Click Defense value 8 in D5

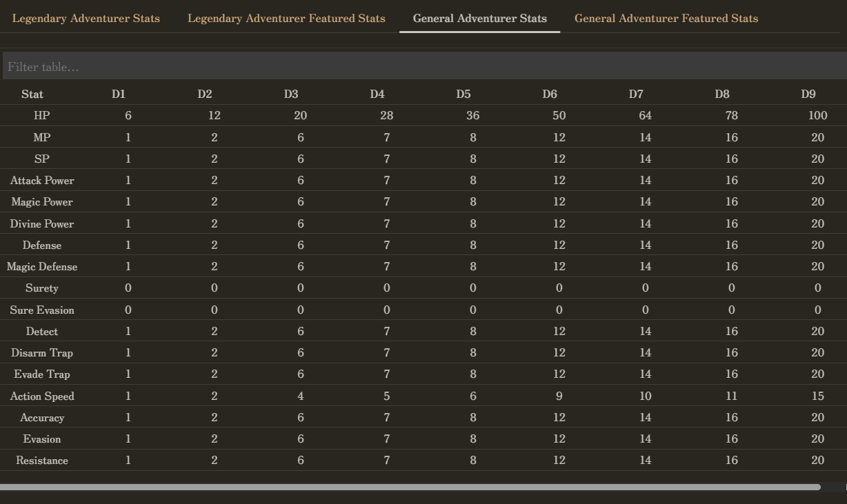473,245
